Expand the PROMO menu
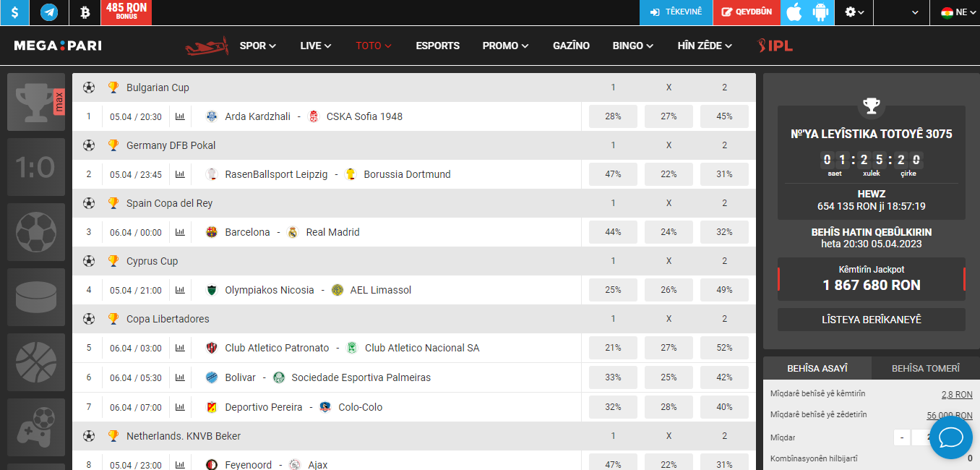Image resolution: width=980 pixels, height=470 pixels. pyautogui.click(x=506, y=46)
